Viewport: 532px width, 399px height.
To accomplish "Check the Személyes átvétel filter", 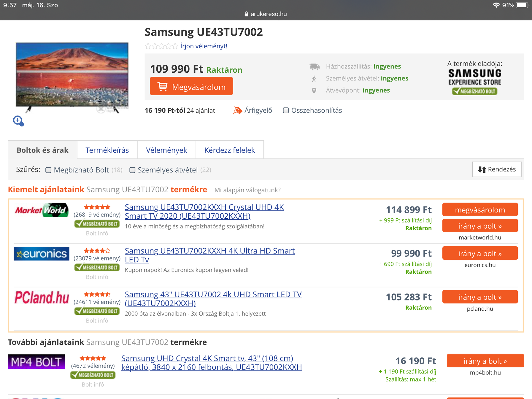I will tap(132, 170).
